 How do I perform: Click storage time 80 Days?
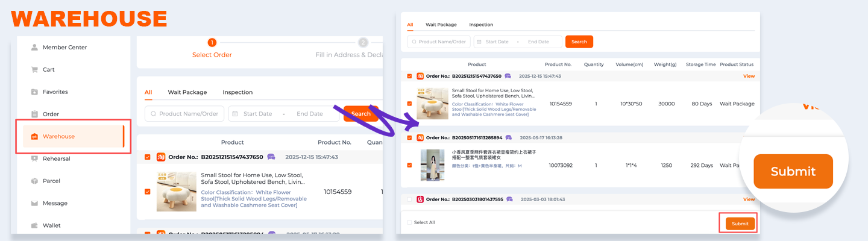tap(702, 104)
